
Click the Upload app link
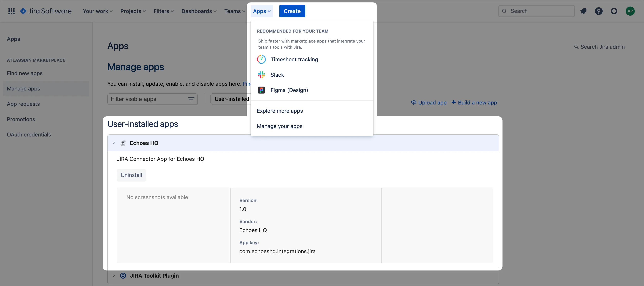(x=429, y=103)
